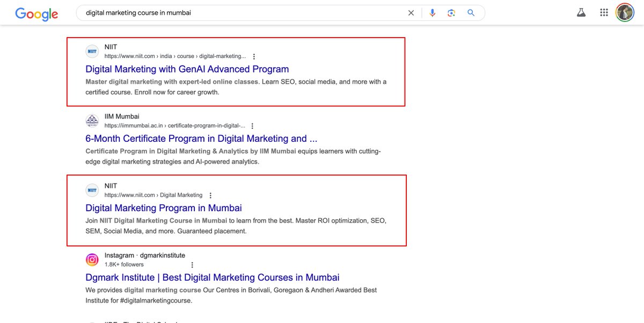644x323 pixels.
Task: Open Digital Marketing with GenAI Advanced Program
Action: coord(187,69)
